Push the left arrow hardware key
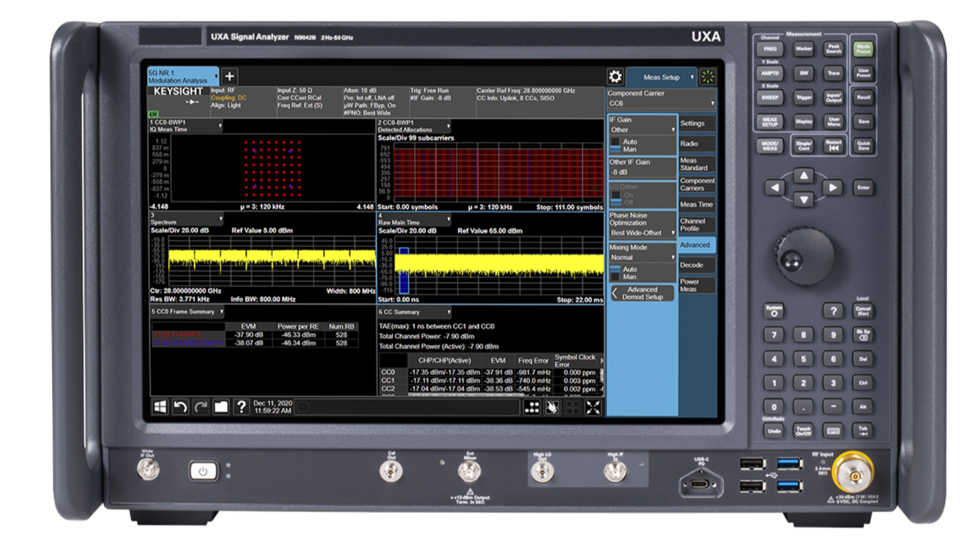The width and height of the screenshot is (980, 551). [775, 187]
